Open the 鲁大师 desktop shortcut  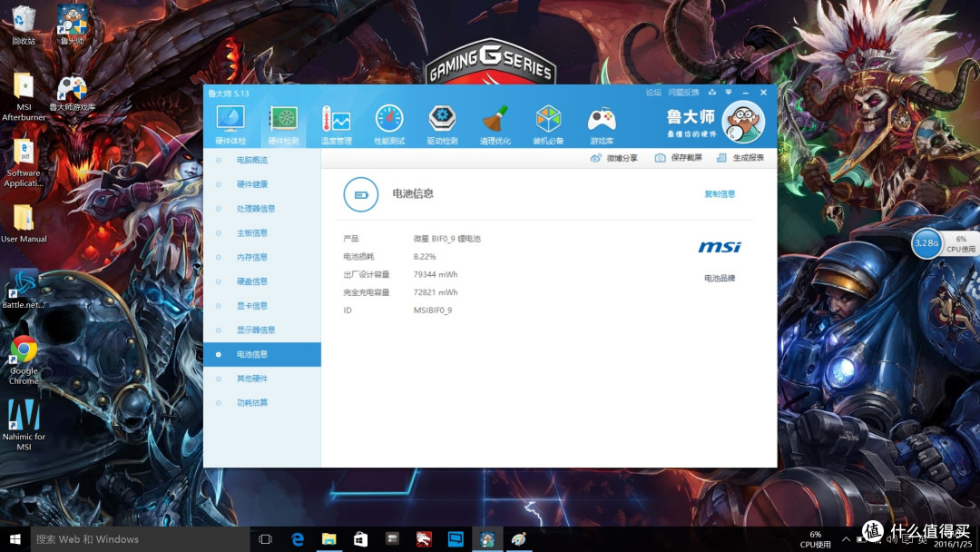coord(72,25)
